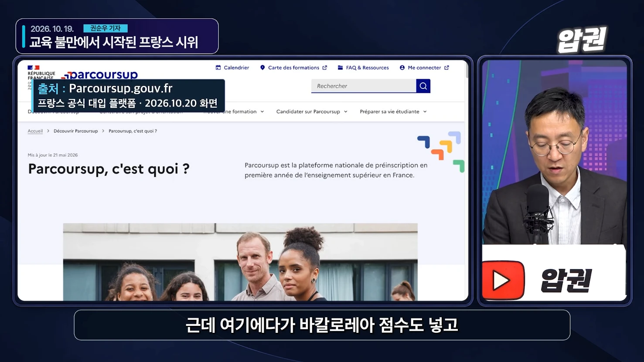Click the page heading 'Parcoursup, c'est quoi ?'

tap(109, 169)
